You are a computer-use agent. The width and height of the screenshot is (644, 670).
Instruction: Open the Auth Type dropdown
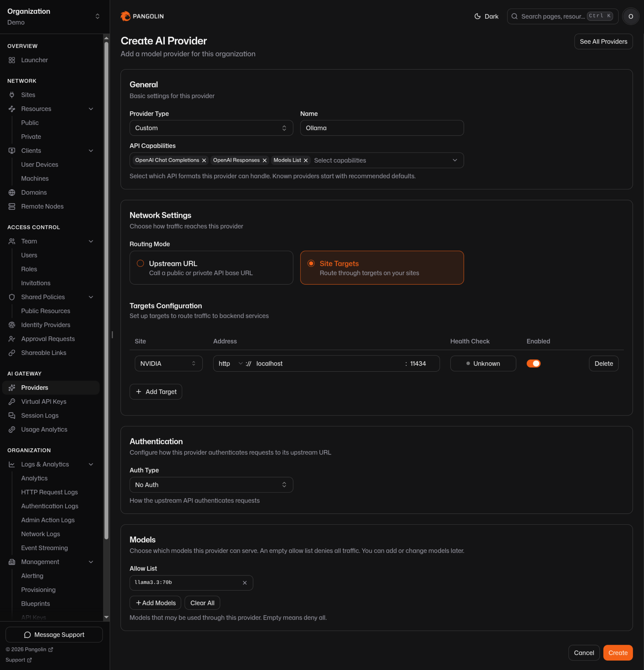pos(211,485)
